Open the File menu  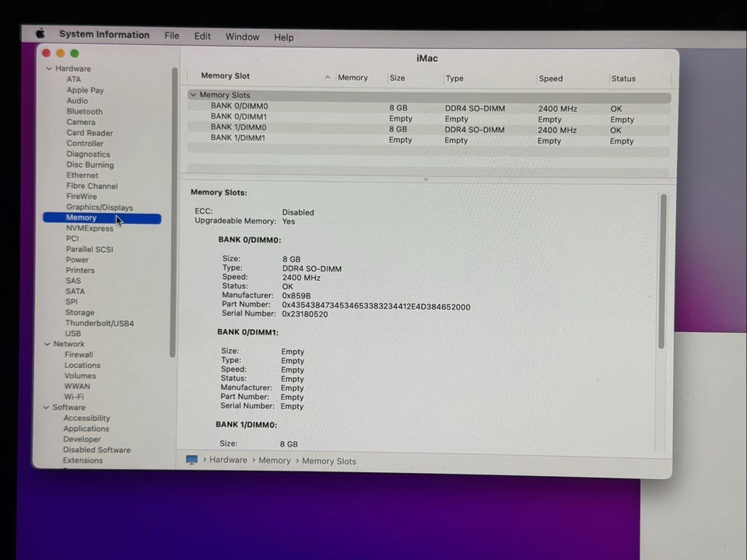171,36
